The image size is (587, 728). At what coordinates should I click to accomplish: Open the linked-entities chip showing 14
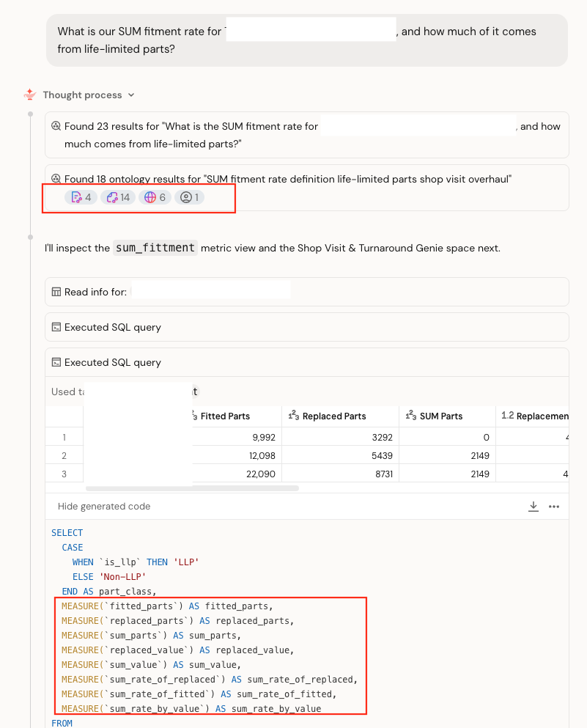click(118, 197)
